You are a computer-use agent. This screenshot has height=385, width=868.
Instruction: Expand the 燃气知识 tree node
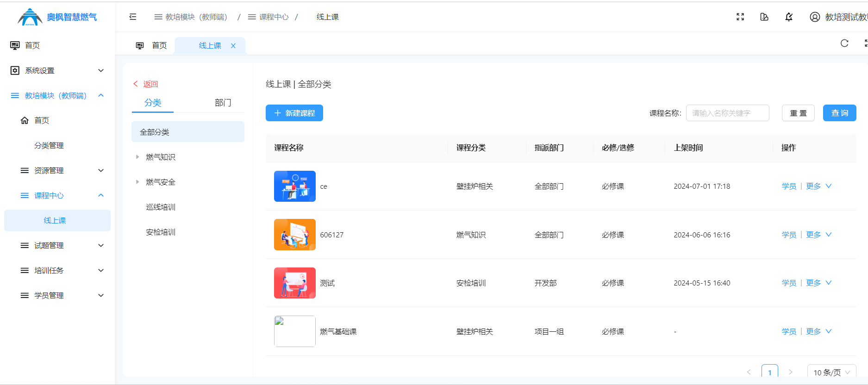tap(137, 157)
